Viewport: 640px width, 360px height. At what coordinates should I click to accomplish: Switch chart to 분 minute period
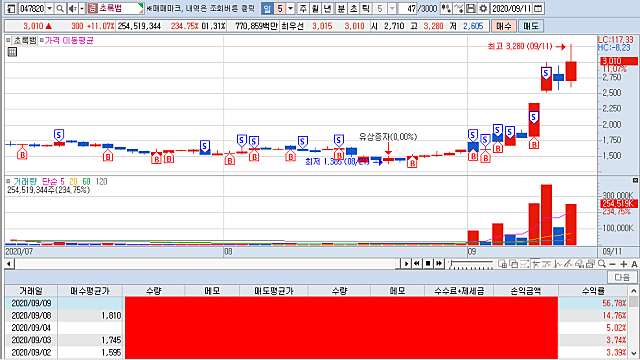341,8
